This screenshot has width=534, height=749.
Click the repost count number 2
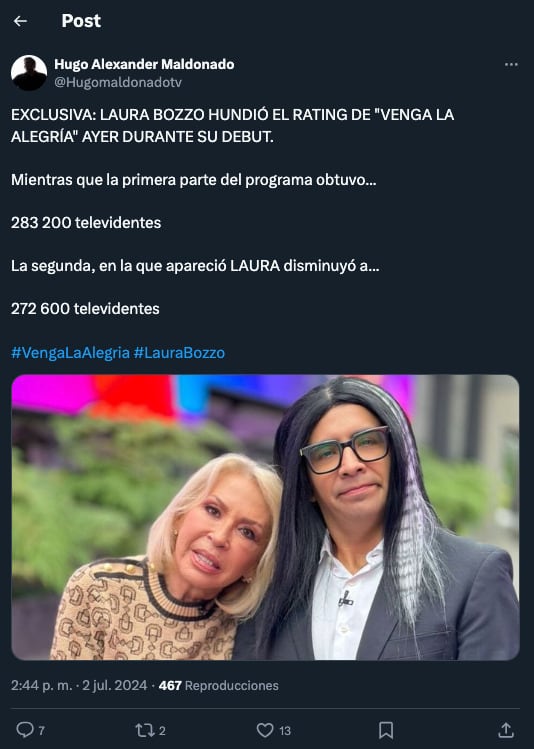(162, 730)
